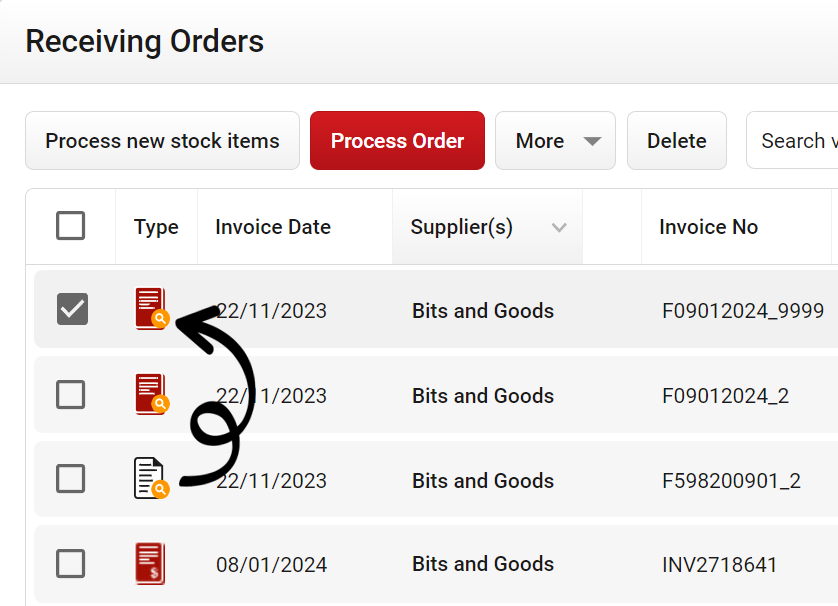Click the Process new stock items button
This screenshot has height=606, width=838.
(x=162, y=140)
